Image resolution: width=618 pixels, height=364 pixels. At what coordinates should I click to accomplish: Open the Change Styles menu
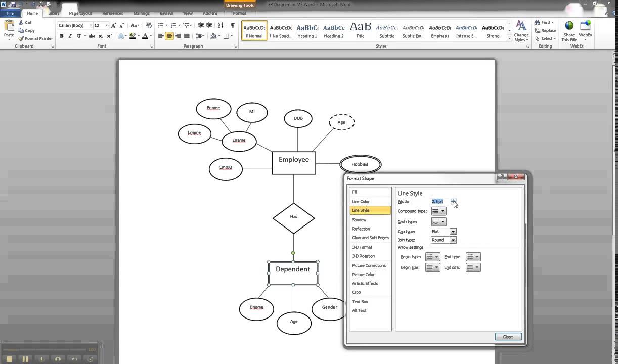pyautogui.click(x=521, y=31)
